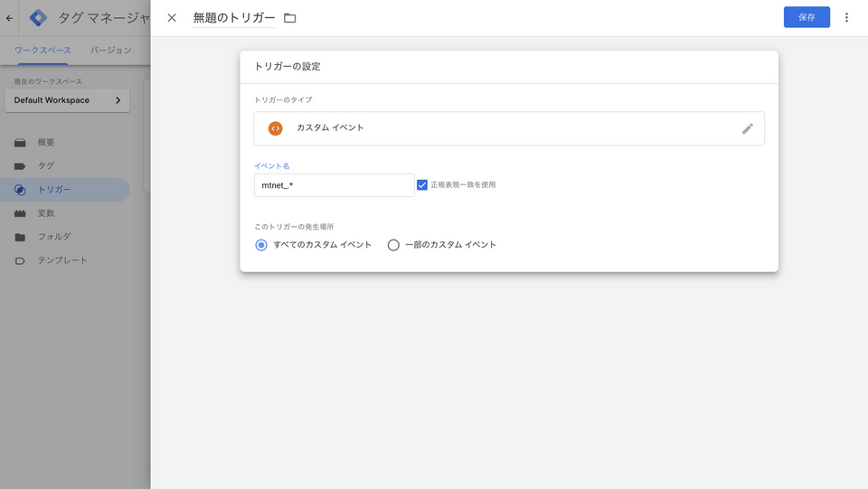Click the フォルダ folder icon in sidebar
868x489 pixels.
[20, 237]
